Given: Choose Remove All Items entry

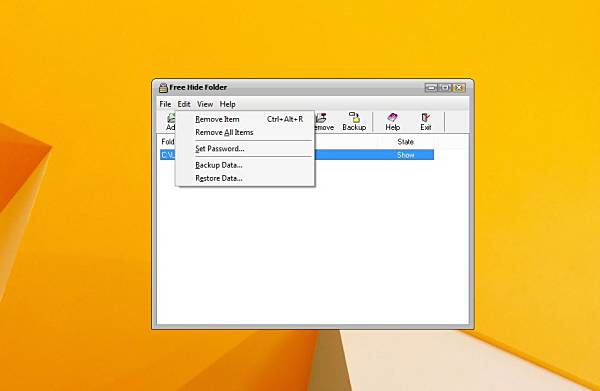Looking at the screenshot, I should coord(245,132).
